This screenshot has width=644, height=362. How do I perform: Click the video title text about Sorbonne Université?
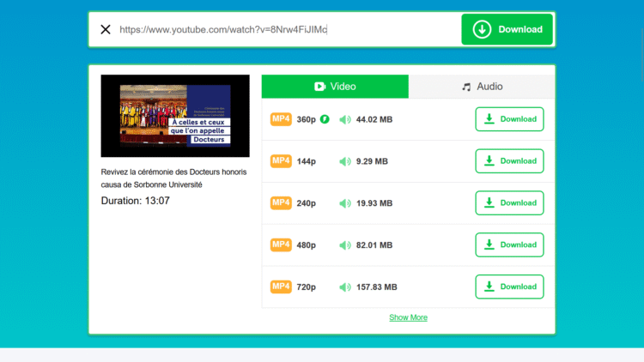click(x=173, y=178)
